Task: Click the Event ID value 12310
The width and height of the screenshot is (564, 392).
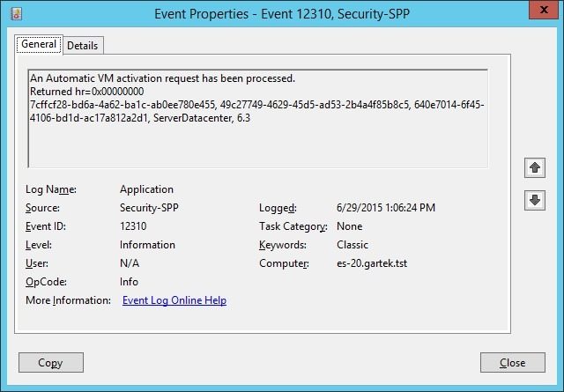Action: coord(133,226)
